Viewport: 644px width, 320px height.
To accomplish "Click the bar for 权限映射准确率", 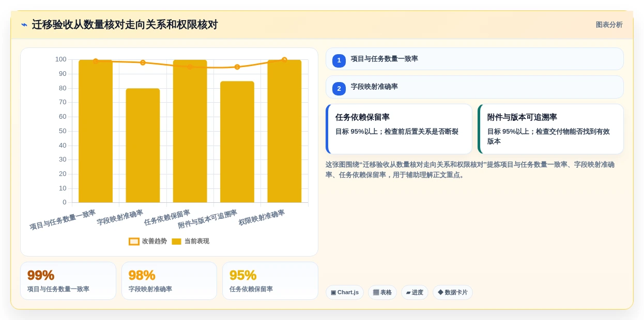I will coord(284,131).
